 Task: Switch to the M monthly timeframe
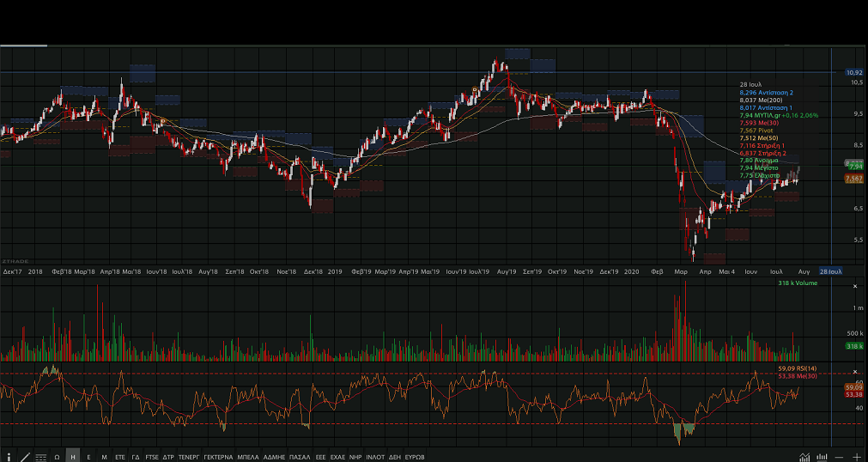104,457
